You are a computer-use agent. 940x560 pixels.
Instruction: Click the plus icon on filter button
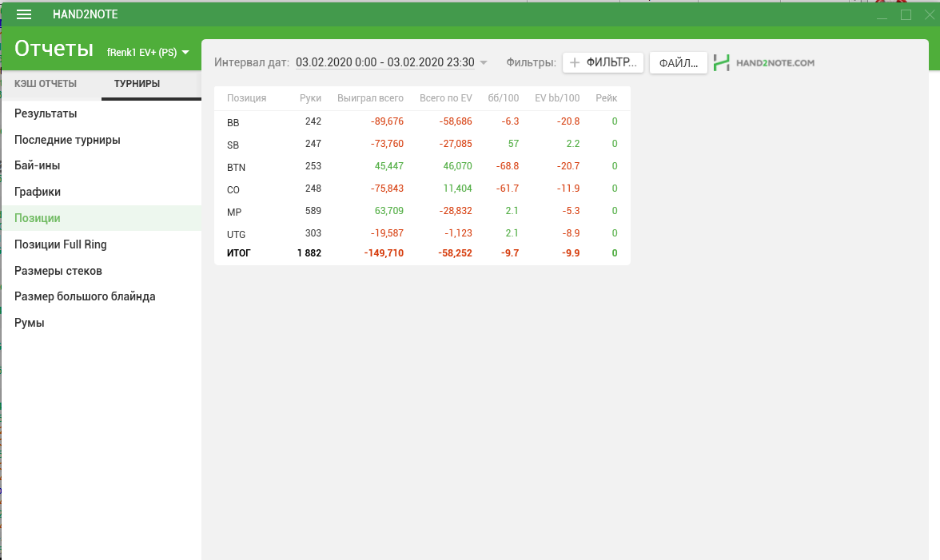[574, 62]
